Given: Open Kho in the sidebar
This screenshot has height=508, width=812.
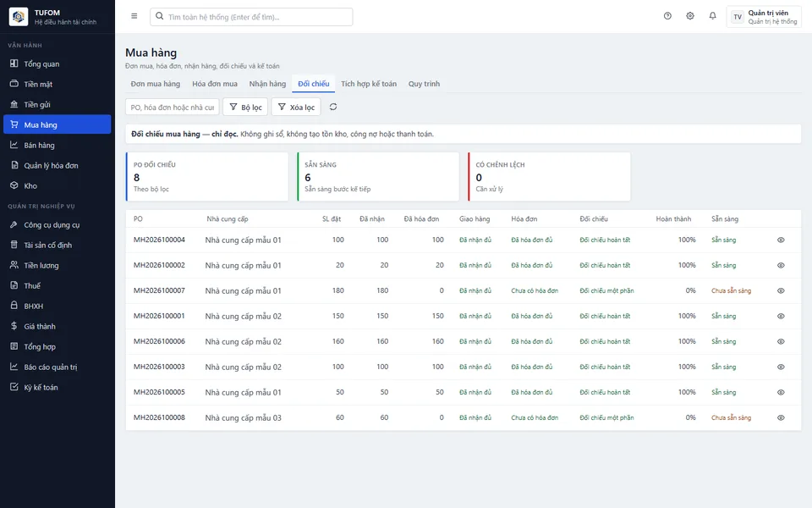Looking at the screenshot, I should (x=57, y=185).
